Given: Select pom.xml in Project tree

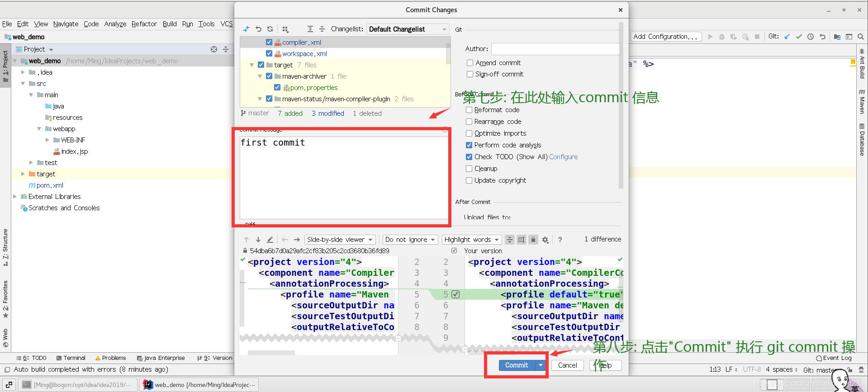Looking at the screenshot, I should [50, 185].
